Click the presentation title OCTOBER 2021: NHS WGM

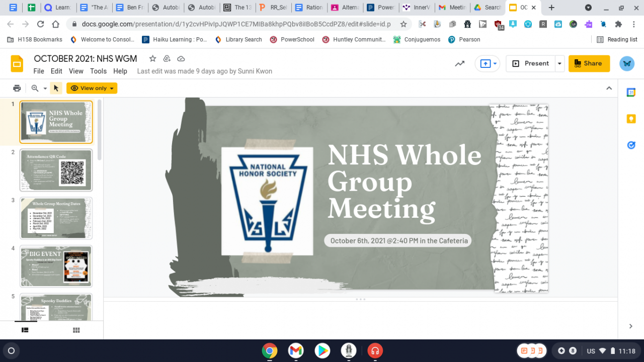[86, 58]
